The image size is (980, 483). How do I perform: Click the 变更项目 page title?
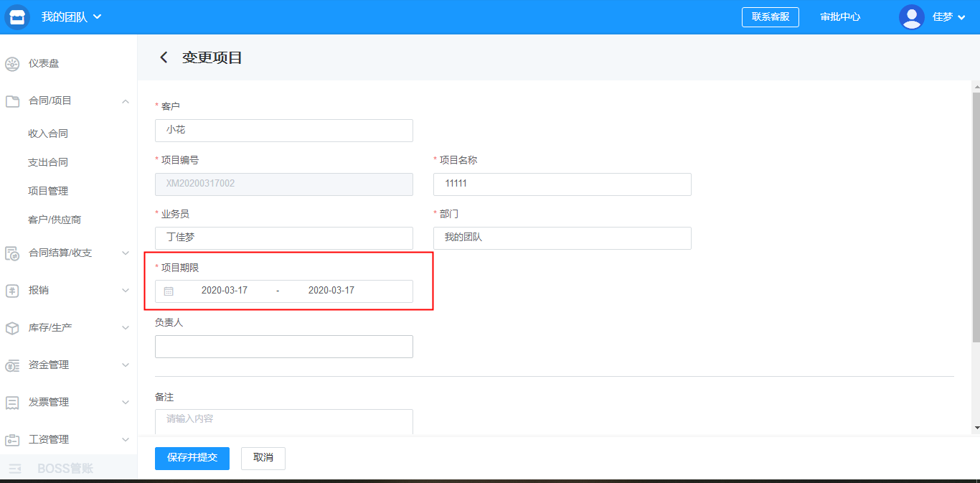tap(212, 57)
